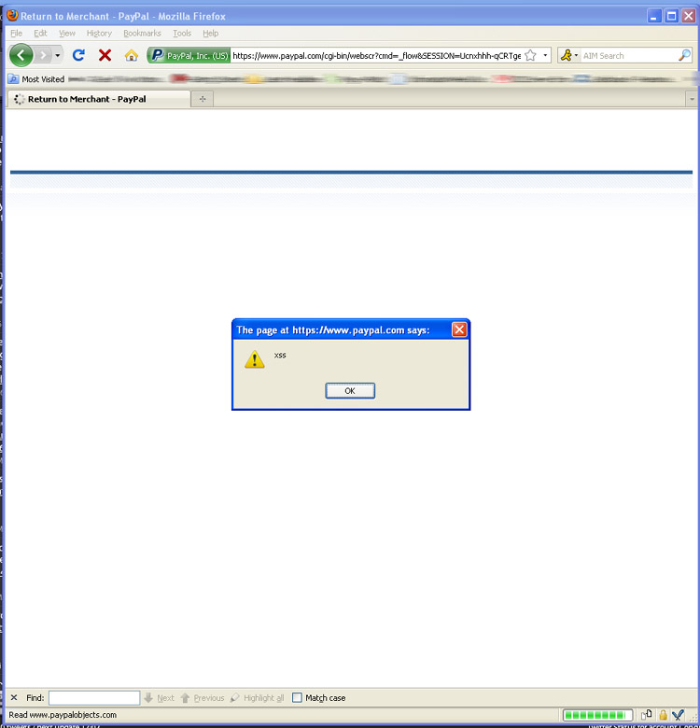Stop loading with the red X icon

105,55
